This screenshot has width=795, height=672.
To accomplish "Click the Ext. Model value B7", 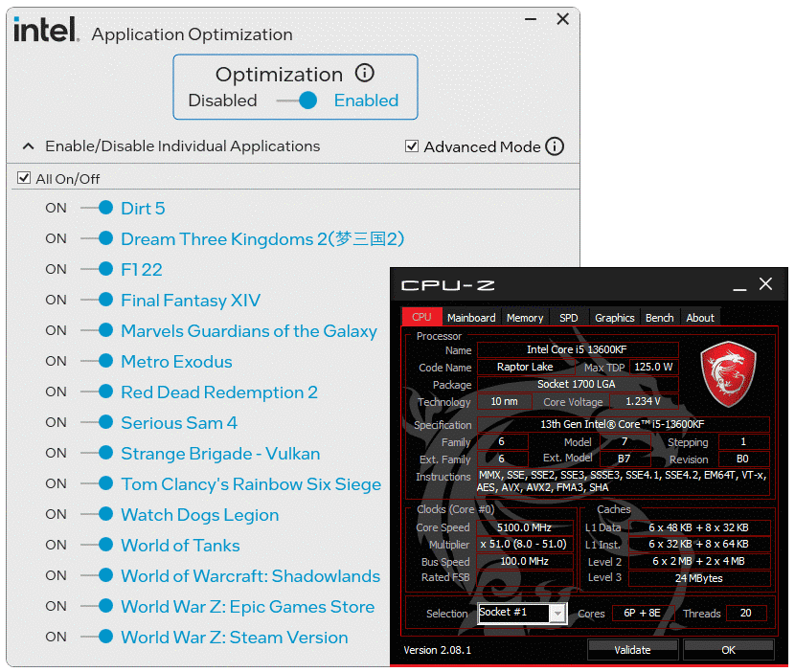I will point(625,459).
